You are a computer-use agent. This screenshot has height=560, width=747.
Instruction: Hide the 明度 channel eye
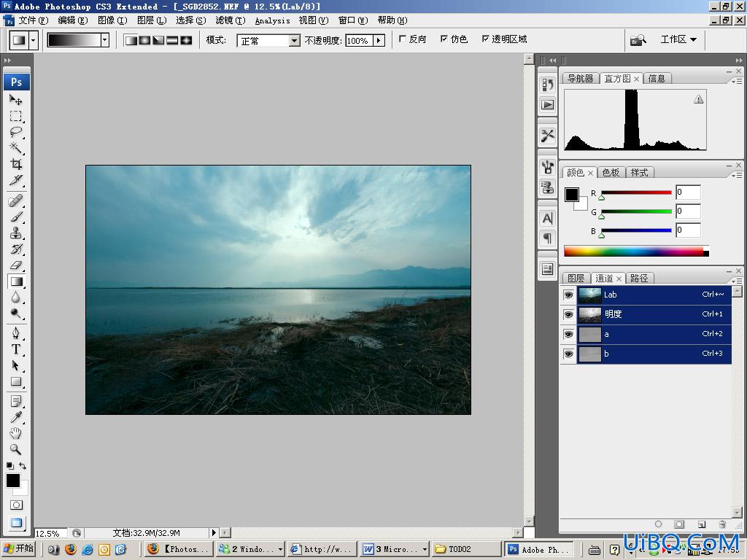pos(568,315)
